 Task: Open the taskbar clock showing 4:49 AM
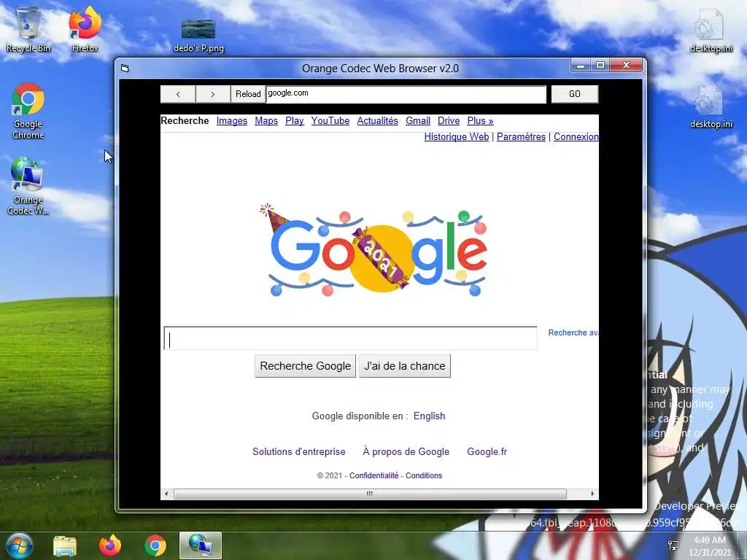click(709, 546)
